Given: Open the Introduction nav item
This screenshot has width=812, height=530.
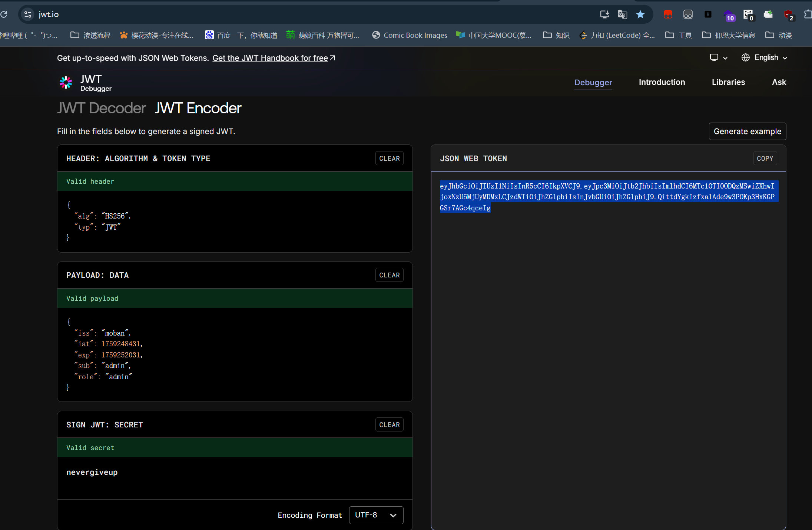Looking at the screenshot, I should [x=662, y=82].
